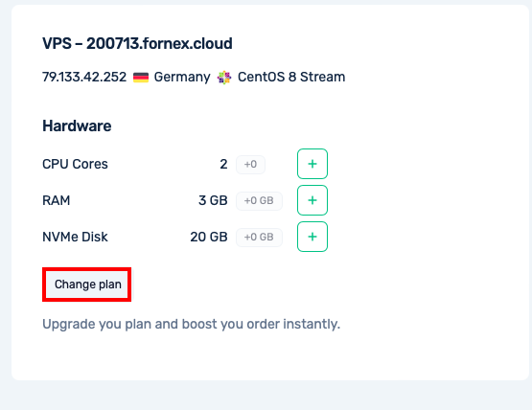
Task: Click the VPS 200713.fornex.cloud title
Action: click(137, 44)
